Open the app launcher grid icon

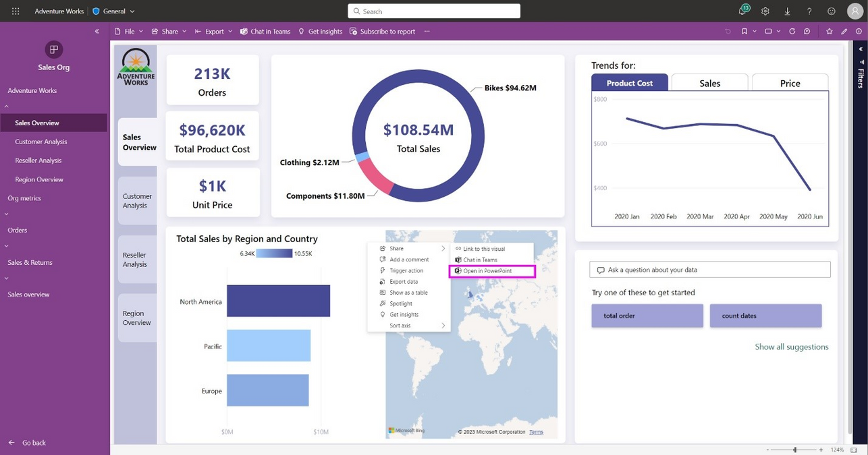coord(16,11)
